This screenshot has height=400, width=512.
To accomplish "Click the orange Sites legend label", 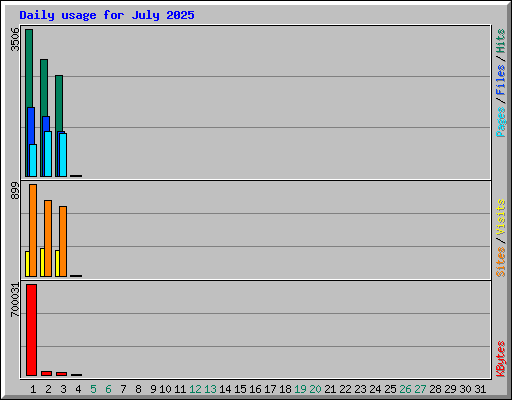I will tap(500, 262).
